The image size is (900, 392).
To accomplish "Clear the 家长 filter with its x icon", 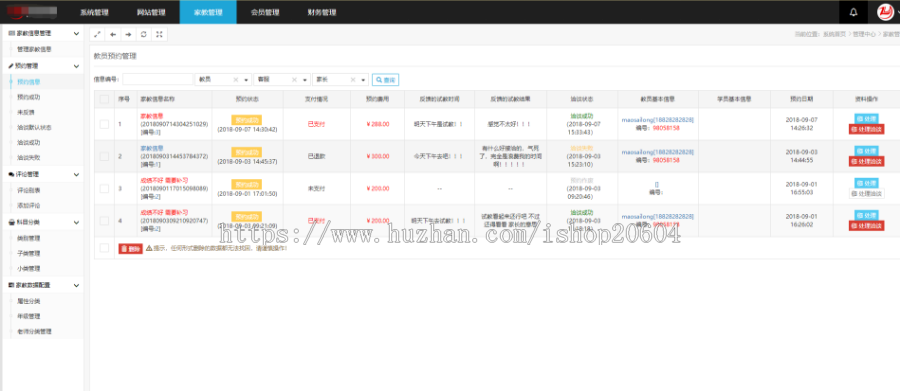I will (353, 80).
